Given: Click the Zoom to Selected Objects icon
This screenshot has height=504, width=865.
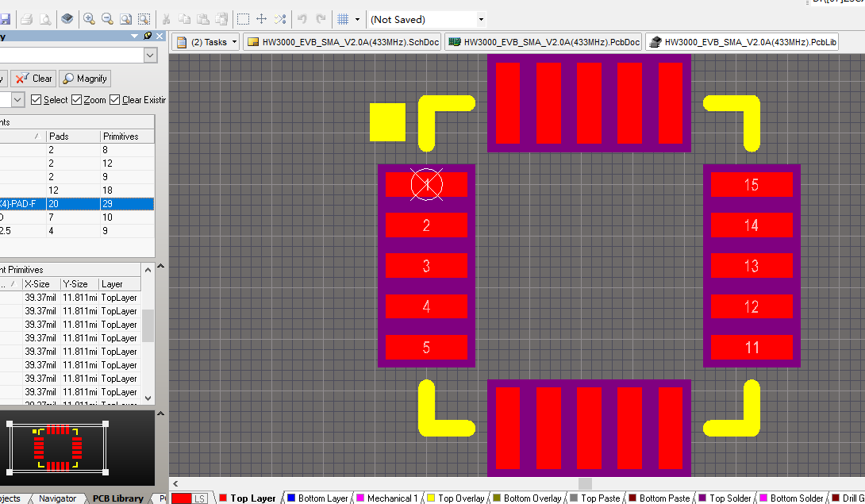Looking at the screenshot, I should click(144, 19).
